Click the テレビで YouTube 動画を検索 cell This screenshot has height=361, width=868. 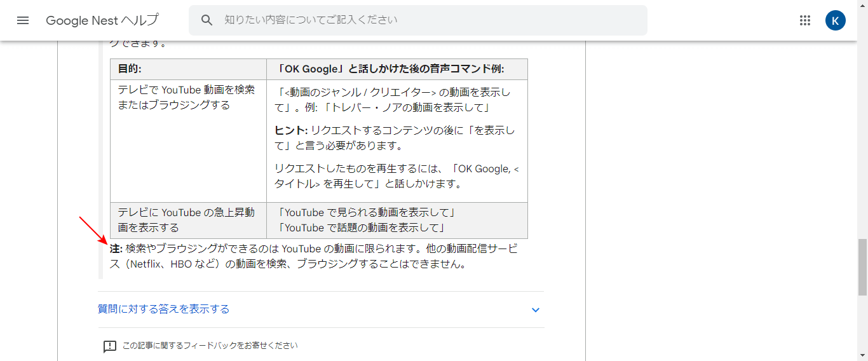188,141
